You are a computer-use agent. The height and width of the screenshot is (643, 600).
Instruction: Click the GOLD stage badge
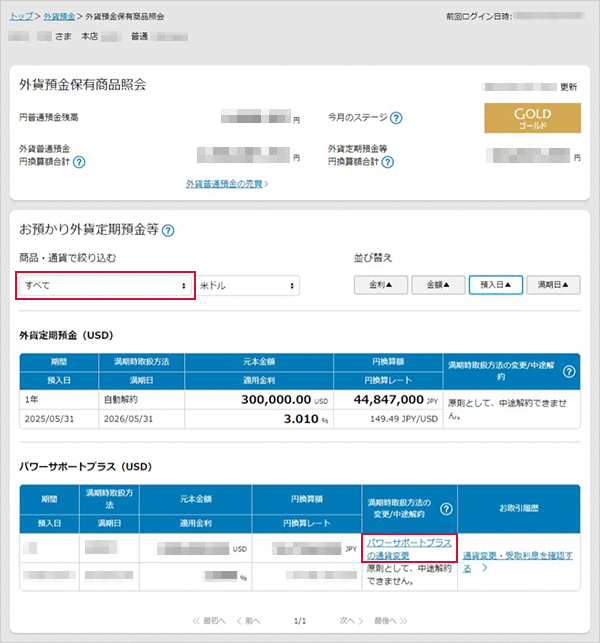pyautogui.click(x=532, y=118)
